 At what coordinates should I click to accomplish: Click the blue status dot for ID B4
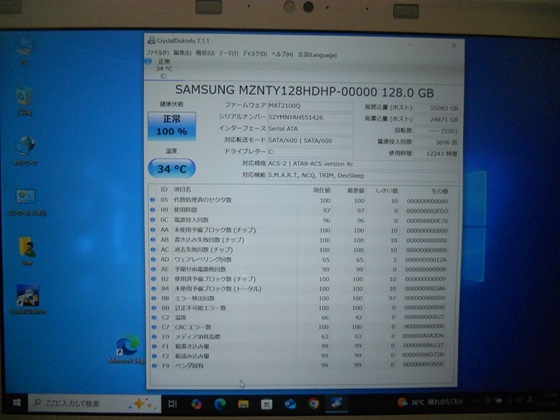point(153,289)
